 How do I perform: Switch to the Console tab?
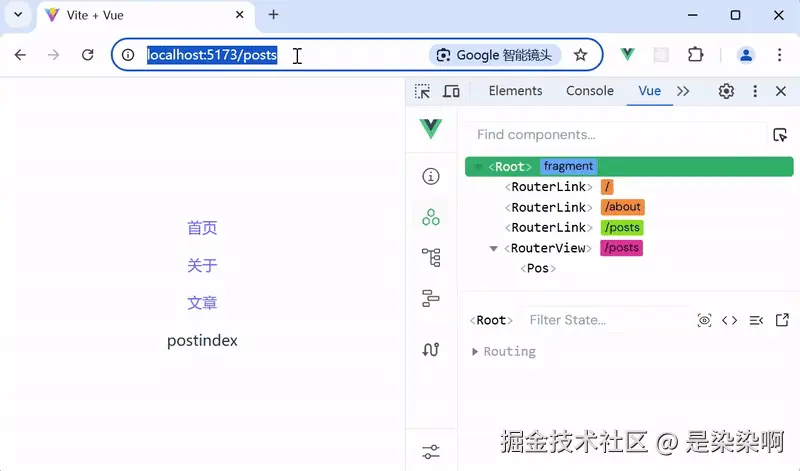tap(590, 91)
